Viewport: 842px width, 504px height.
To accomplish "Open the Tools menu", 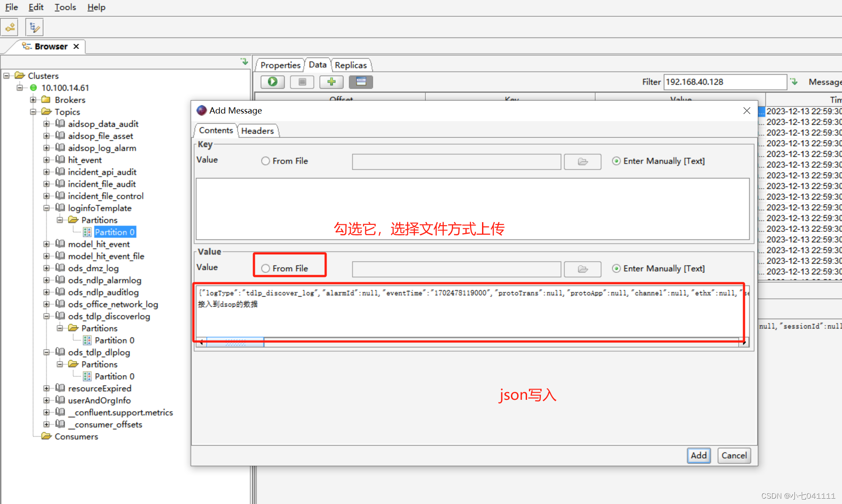I will (x=65, y=8).
